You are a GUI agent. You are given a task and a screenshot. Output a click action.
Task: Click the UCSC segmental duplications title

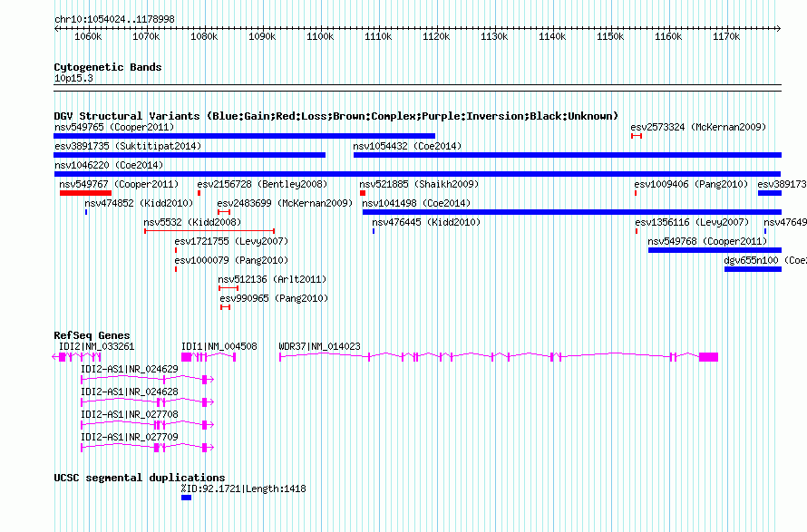(140, 478)
